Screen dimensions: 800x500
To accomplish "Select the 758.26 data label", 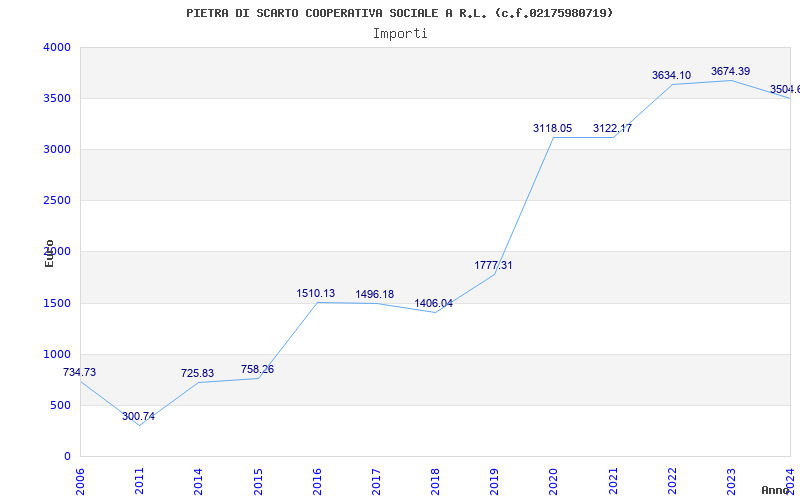I will (x=257, y=369).
